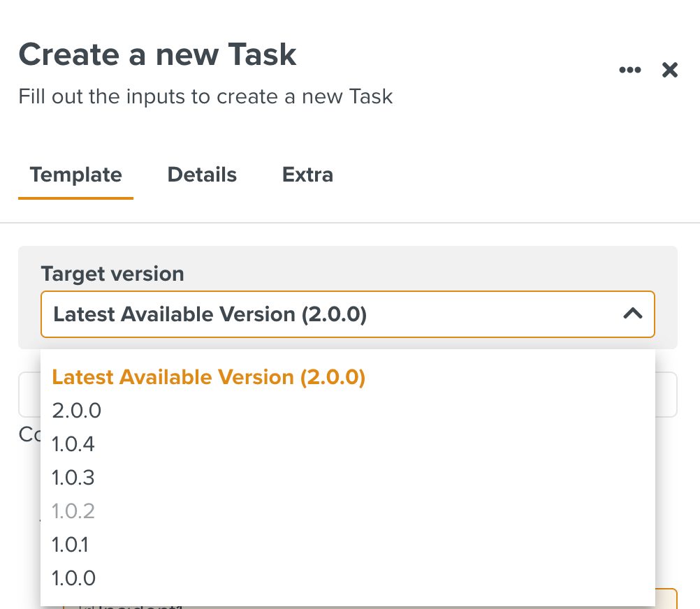Image resolution: width=700 pixels, height=609 pixels.
Task: Click the Fill out the inputs subtitle
Action: click(x=205, y=96)
